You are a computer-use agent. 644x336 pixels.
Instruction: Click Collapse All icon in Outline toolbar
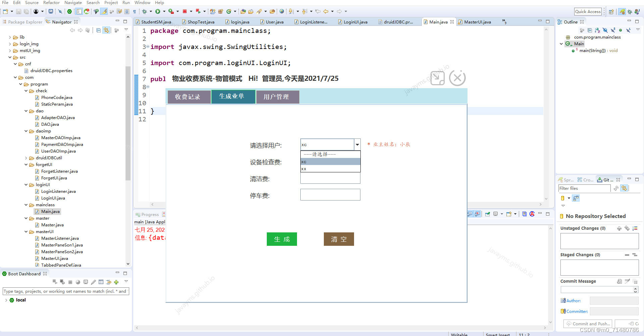(x=590, y=30)
